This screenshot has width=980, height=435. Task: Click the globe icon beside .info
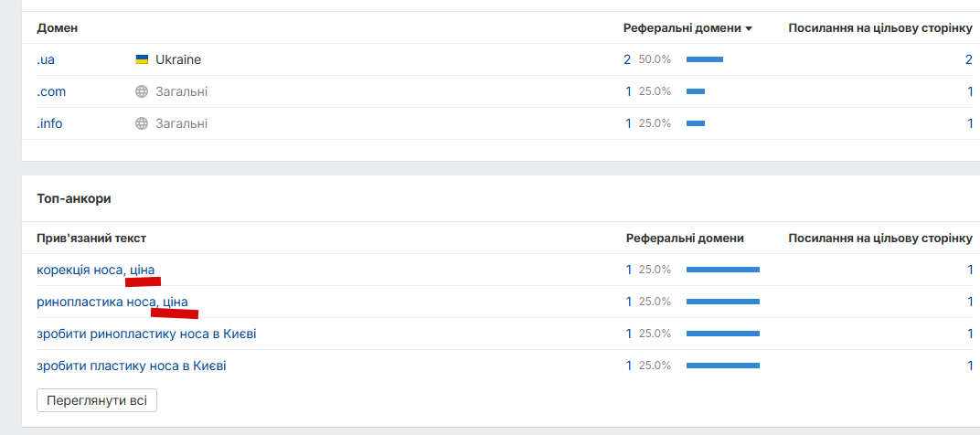[x=142, y=123]
